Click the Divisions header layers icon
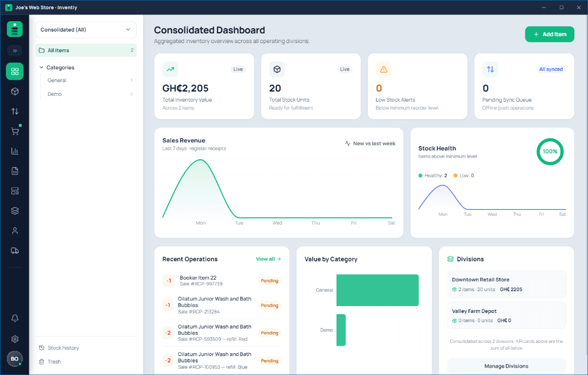Image resolution: width=588 pixels, height=375 pixels. [x=450, y=259]
